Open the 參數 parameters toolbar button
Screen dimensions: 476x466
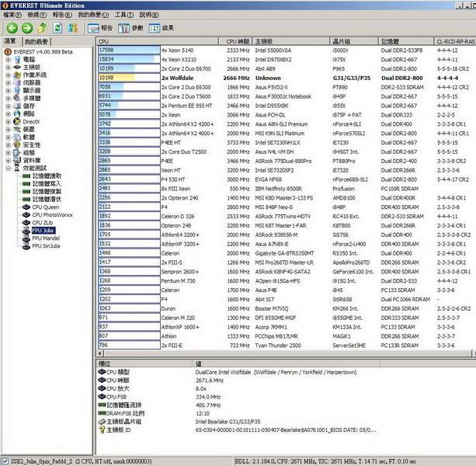130,28
